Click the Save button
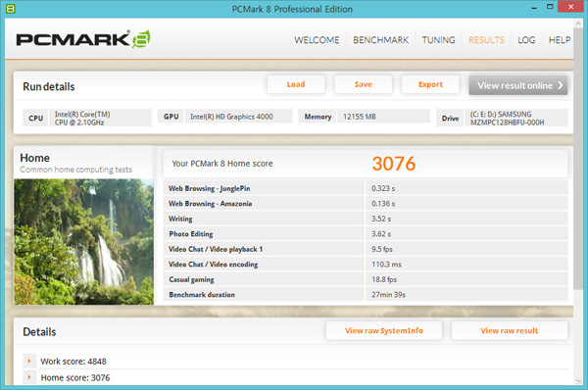The width and height of the screenshot is (588, 390). 364,84
